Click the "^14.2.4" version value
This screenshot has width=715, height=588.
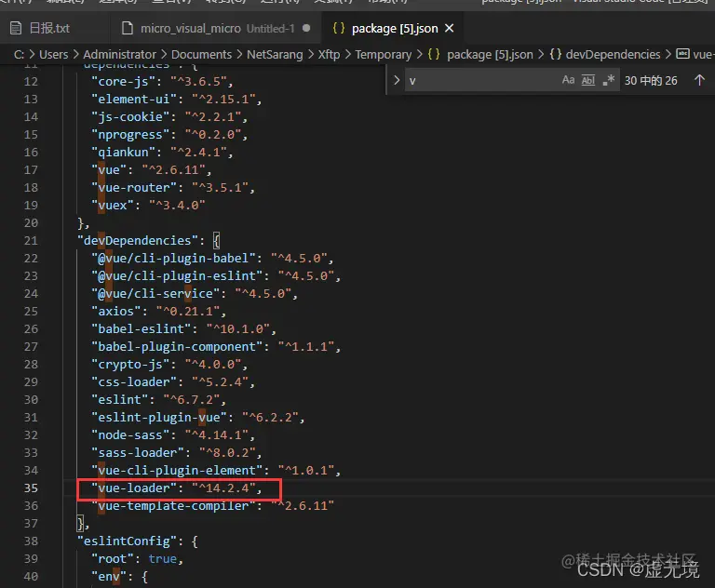[x=223, y=488]
